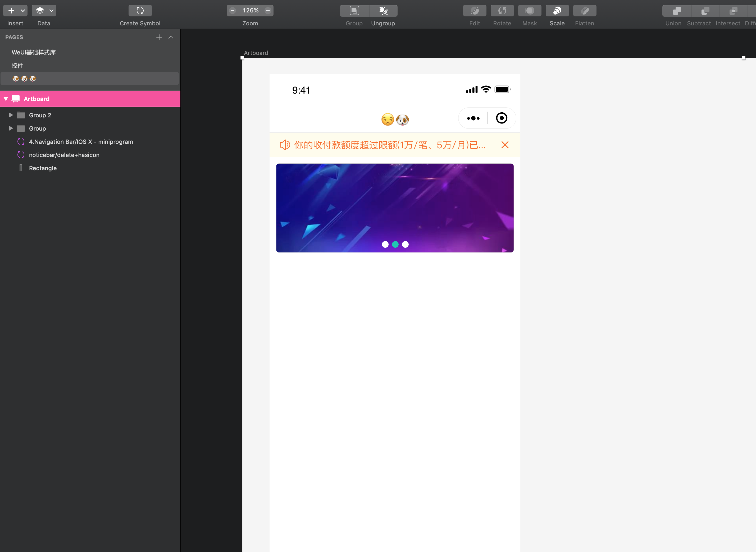Screen dimensions: 756x552
Task: Click the Rectangle layer shape icon
Action: (x=21, y=168)
